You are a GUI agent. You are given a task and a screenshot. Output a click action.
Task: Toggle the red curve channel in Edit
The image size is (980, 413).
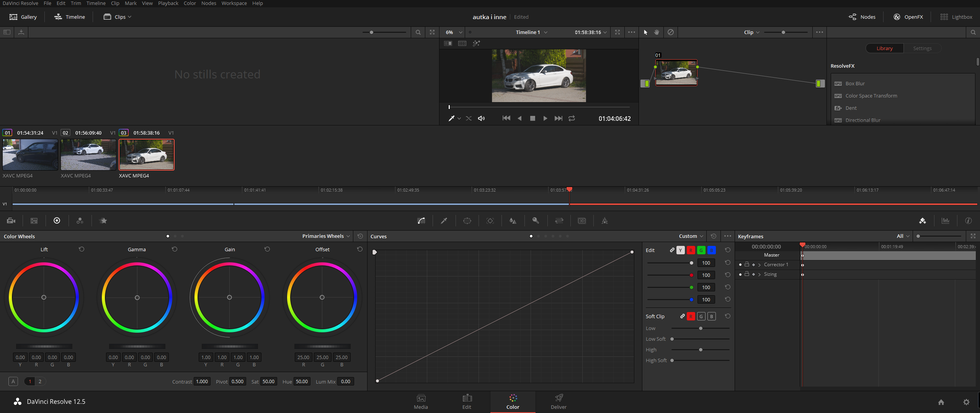[691, 250]
